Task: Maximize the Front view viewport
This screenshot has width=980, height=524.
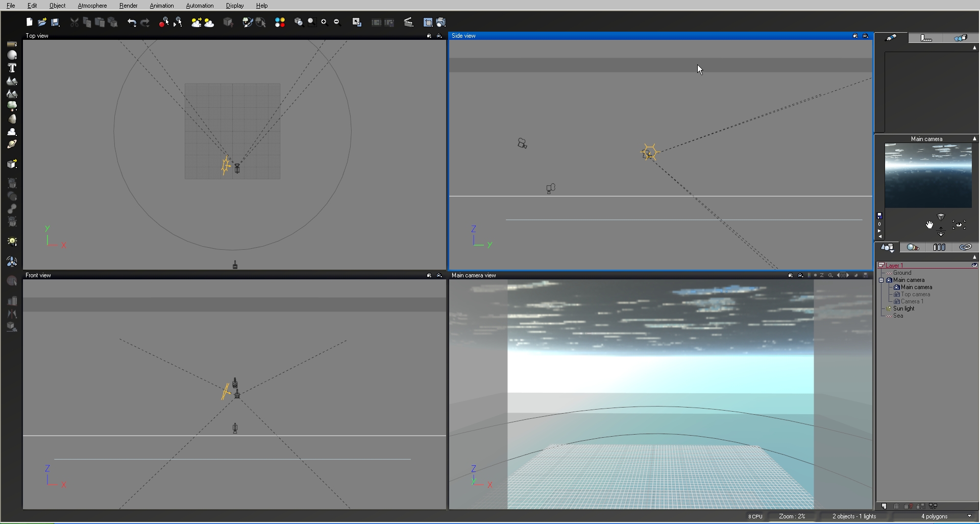Action: (x=429, y=275)
